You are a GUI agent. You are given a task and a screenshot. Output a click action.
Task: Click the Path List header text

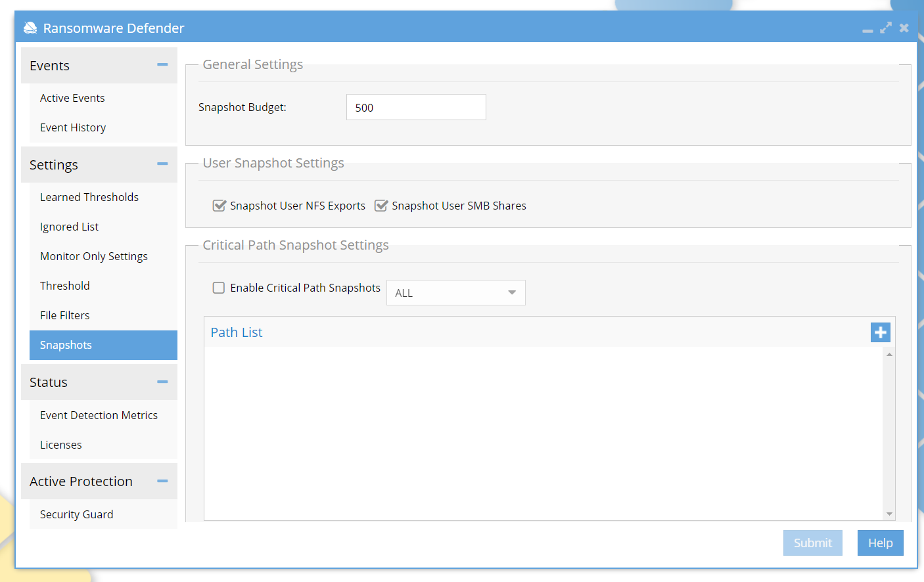click(x=237, y=332)
